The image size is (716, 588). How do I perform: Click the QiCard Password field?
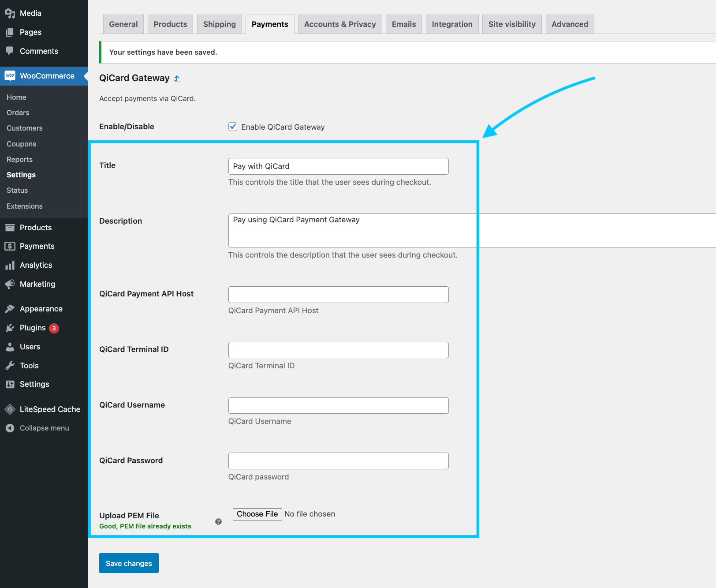click(x=339, y=461)
